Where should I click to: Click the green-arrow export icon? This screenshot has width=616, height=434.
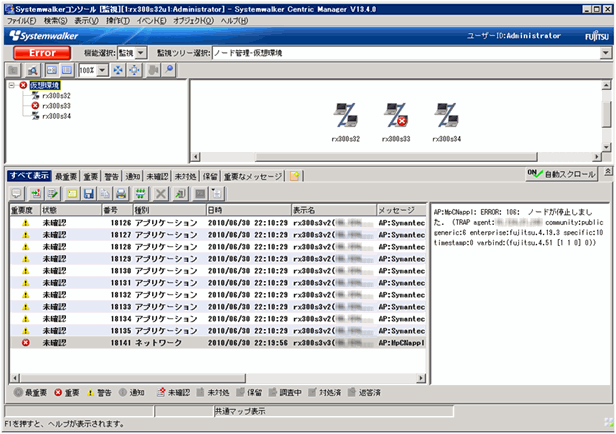tap(180, 193)
